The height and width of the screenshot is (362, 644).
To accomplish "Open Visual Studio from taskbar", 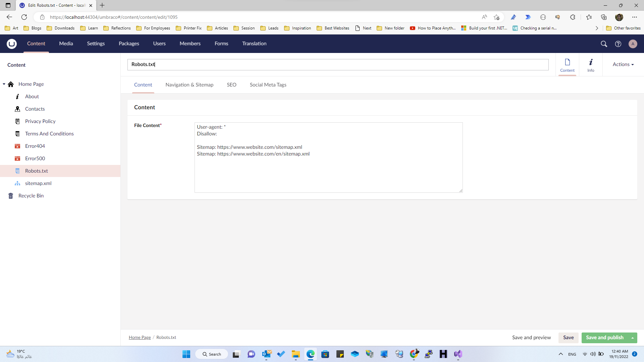I will pyautogui.click(x=458, y=354).
